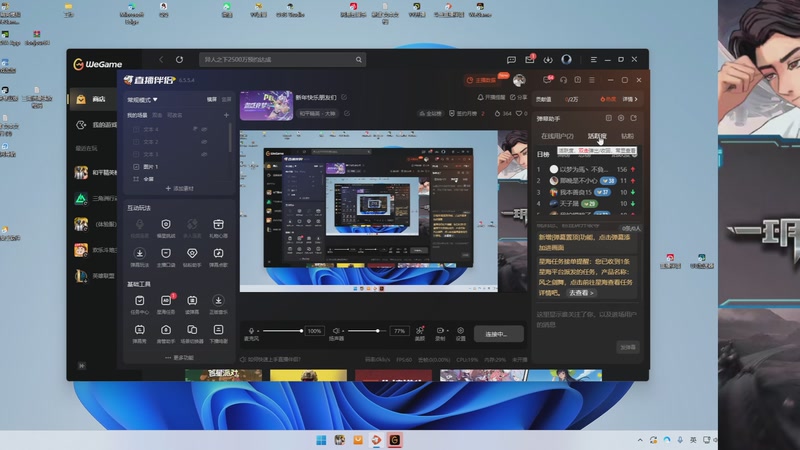
Task: Toggle the checkbox for 文本 2 source
Action: click(x=136, y=142)
